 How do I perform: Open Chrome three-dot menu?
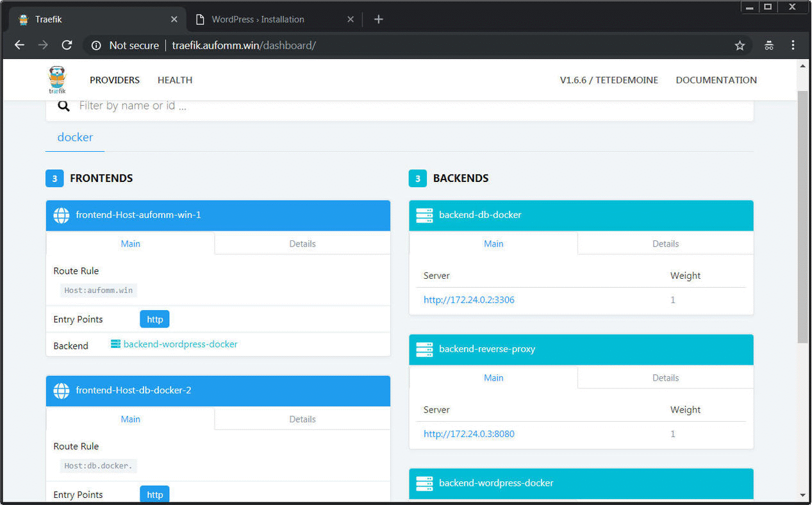tap(793, 46)
